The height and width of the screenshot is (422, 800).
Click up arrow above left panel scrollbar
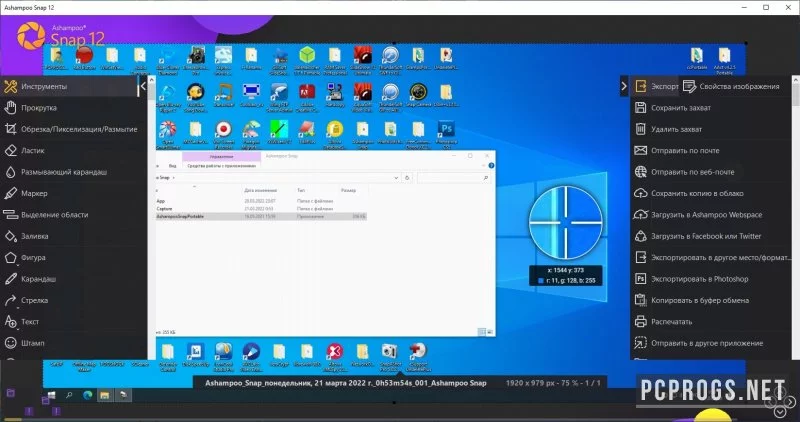pyautogui.click(x=152, y=81)
